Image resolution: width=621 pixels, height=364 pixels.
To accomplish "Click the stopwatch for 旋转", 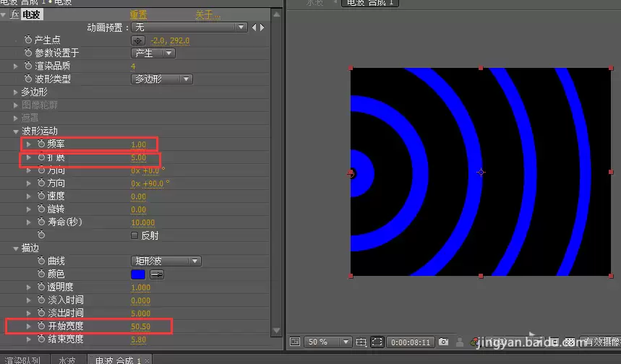I will point(41,209).
